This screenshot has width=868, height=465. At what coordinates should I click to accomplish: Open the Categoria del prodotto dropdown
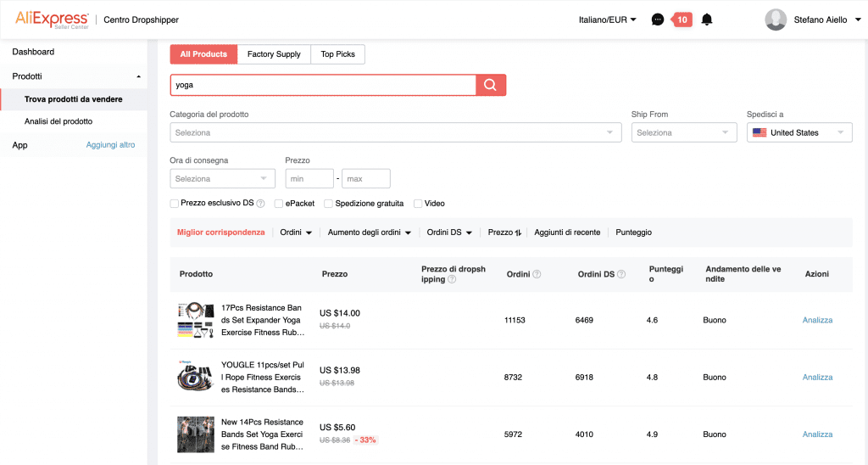(x=395, y=133)
